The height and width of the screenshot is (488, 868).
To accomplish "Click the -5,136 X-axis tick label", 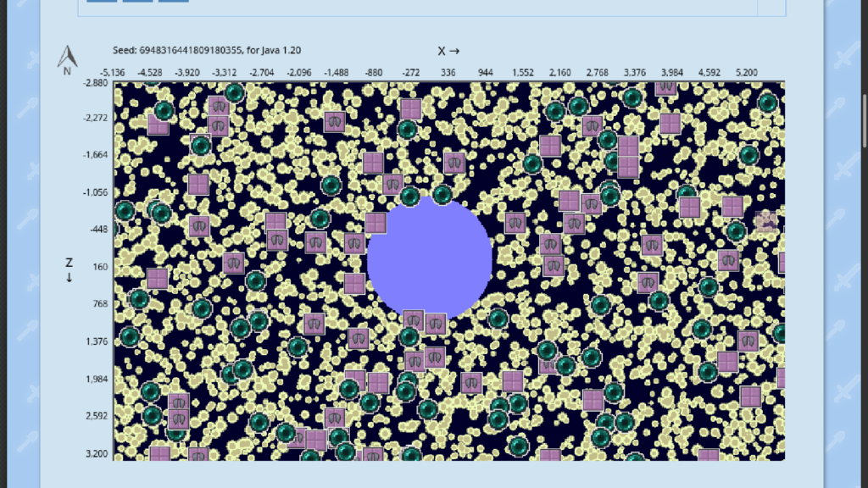I will coord(114,73).
